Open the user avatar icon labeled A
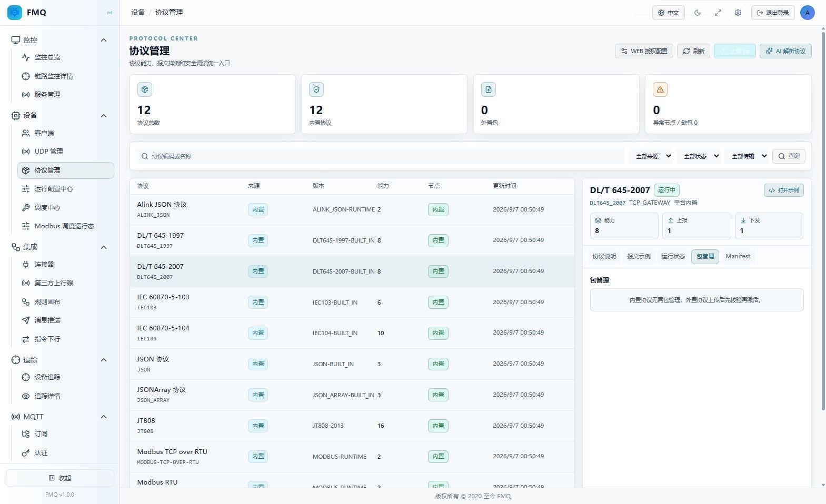This screenshot has width=826, height=504. (x=807, y=13)
